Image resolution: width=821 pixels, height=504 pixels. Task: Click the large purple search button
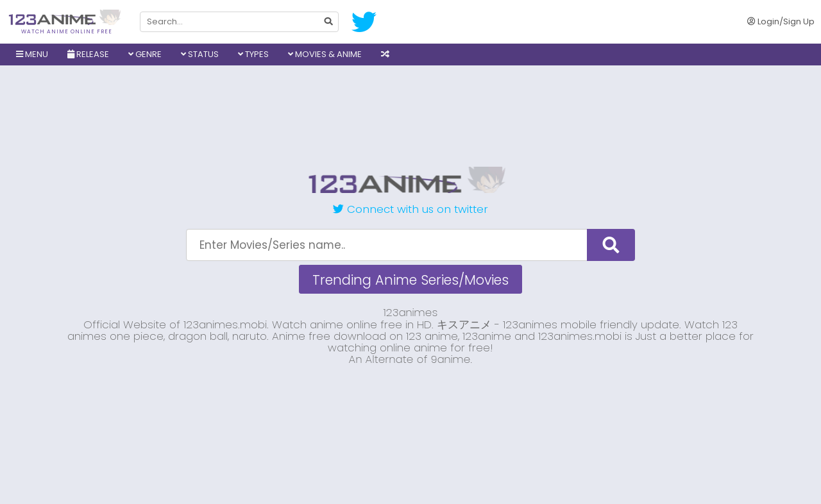point(611,245)
